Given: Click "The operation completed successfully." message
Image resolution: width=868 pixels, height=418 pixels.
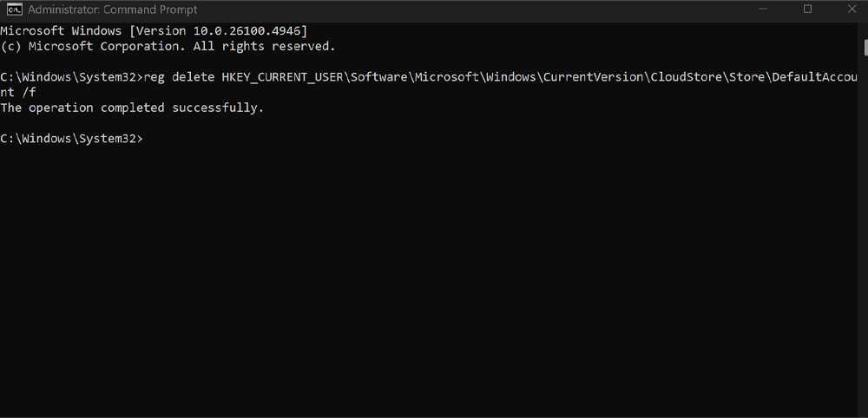Looking at the screenshot, I should pyautogui.click(x=132, y=108).
